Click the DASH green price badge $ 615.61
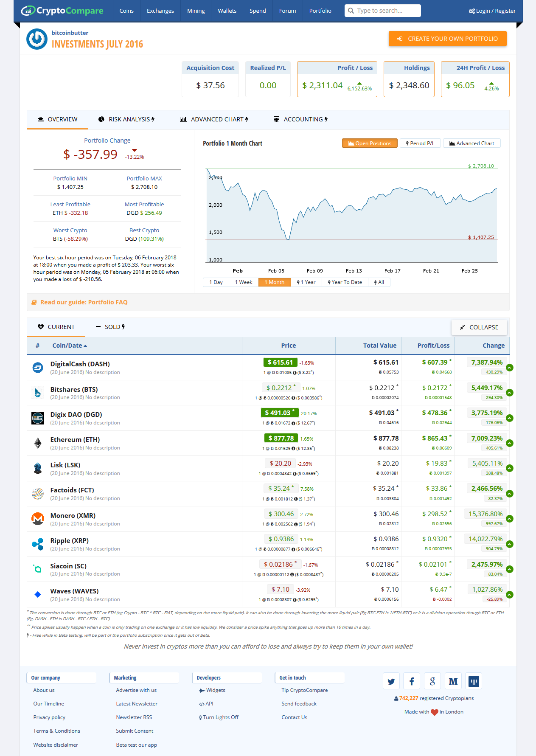The width and height of the screenshot is (536, 756). pos(280,362)
